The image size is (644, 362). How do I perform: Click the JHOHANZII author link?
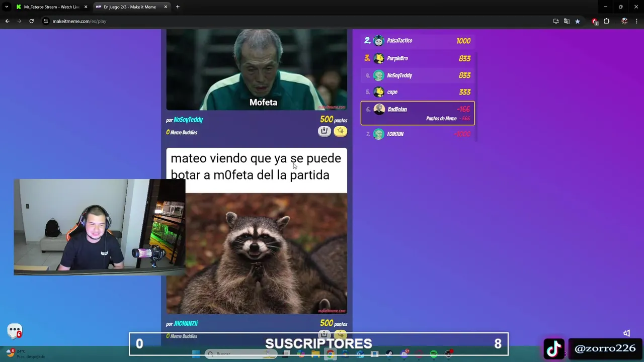(x=186, y=324)
